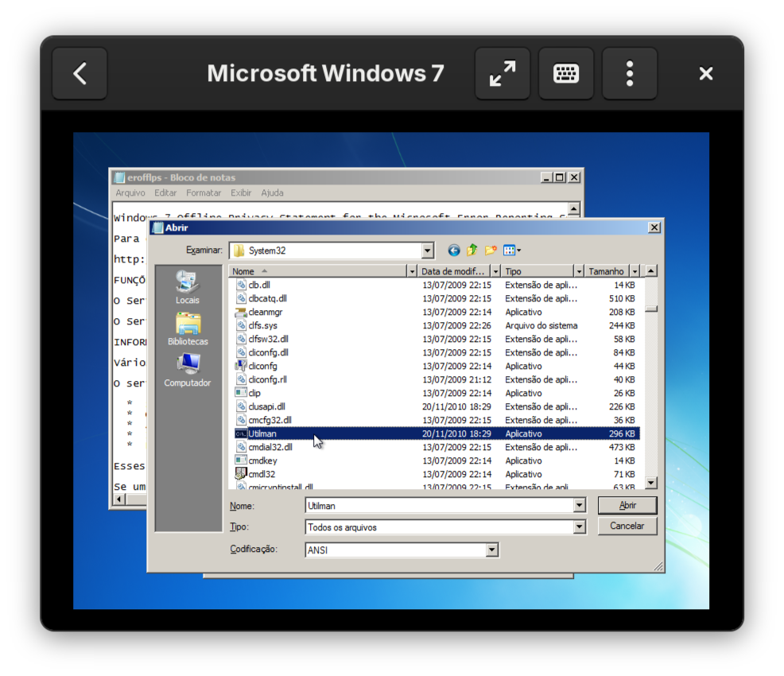This screenshot has width=784, height=676.
Task: Click the Cancelar button
Action: (x=627, y=526)
